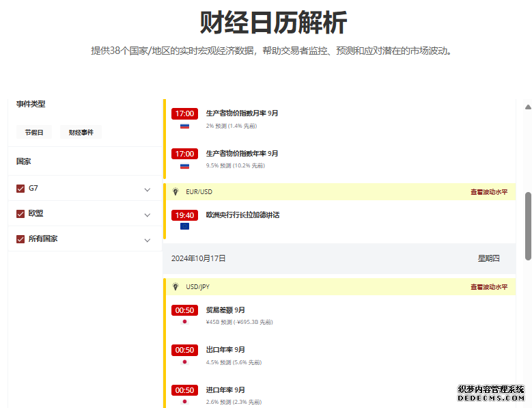
Task: Click the EU flag under 19:40 event
Action: point(184,226)
